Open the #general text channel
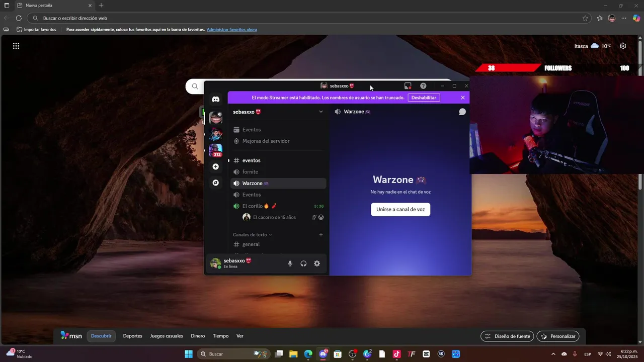Image resolution: width=644 pixels, height=362 pixels. [278, 244]
